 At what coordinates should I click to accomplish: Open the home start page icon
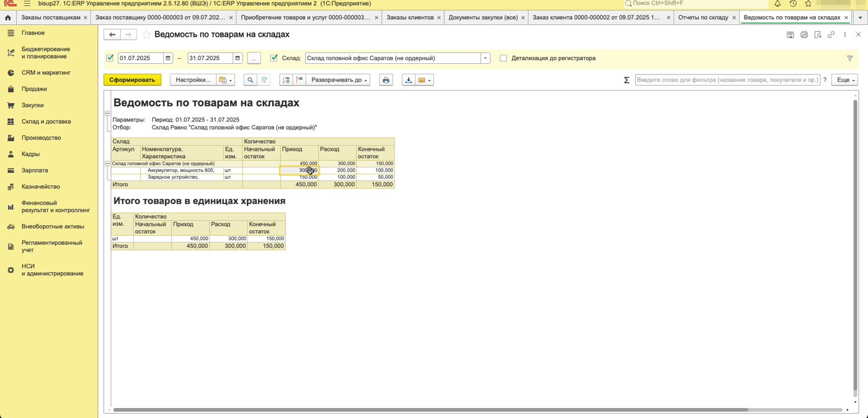(8, 18)
